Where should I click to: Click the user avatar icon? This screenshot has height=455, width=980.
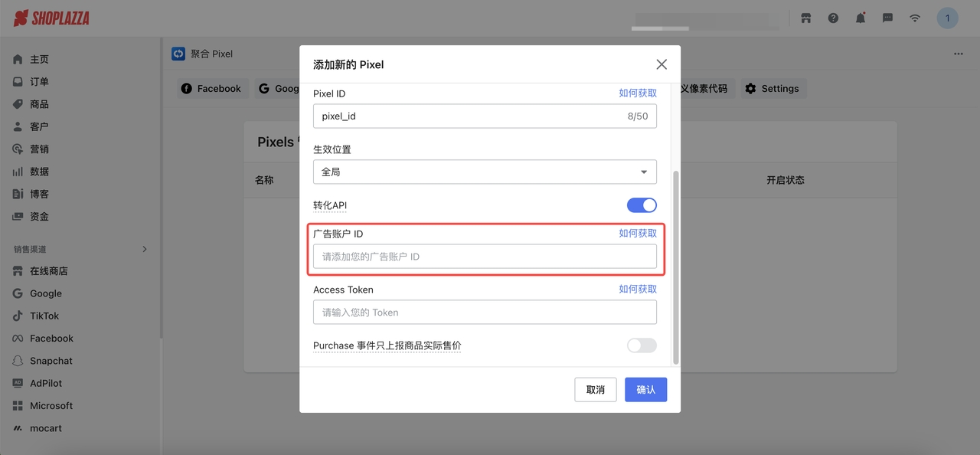tap(948, 18)
